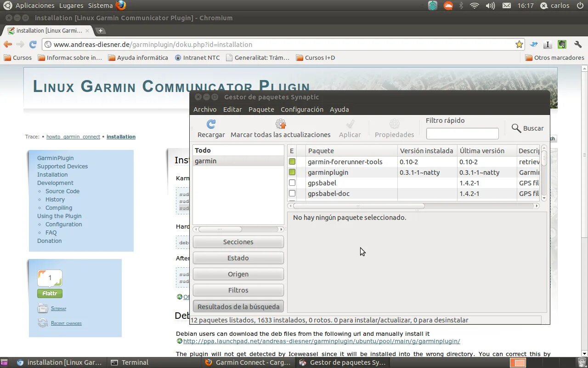Open the Editar menu in Synaptic

click(232, 109)
